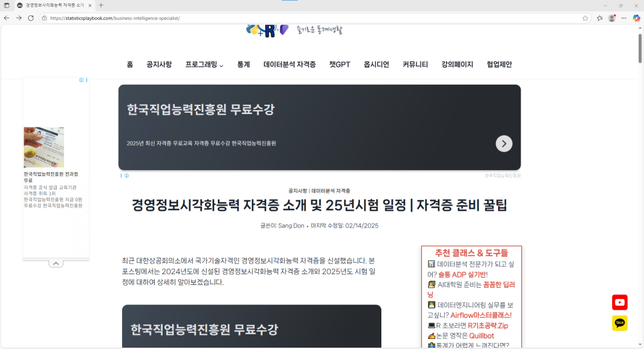The width and height of the screenshot is (644, 349).
Task: Open the 공지사항 menu item
Action: (159, 65)
